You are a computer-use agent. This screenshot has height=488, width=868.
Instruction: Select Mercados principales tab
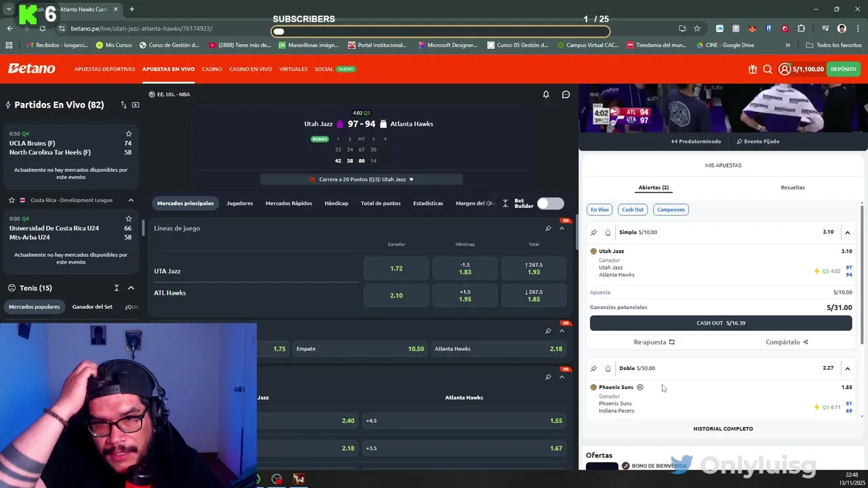click(185, 203)
